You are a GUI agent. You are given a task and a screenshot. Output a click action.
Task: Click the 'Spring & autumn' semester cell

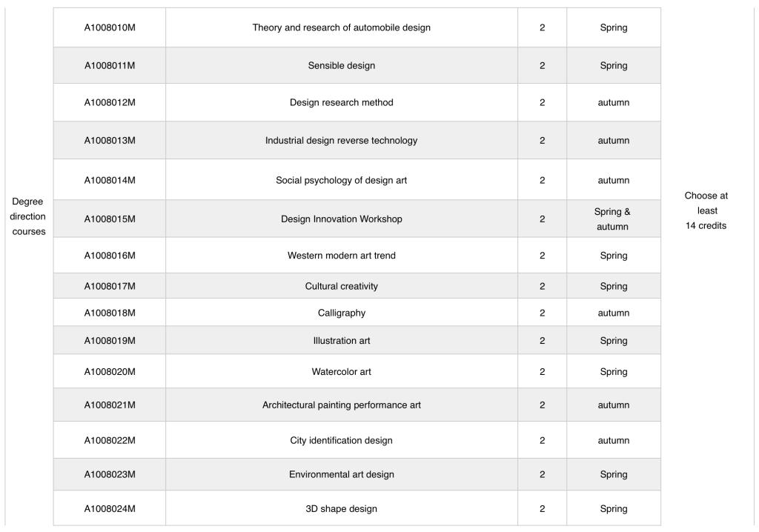[613, 219]
